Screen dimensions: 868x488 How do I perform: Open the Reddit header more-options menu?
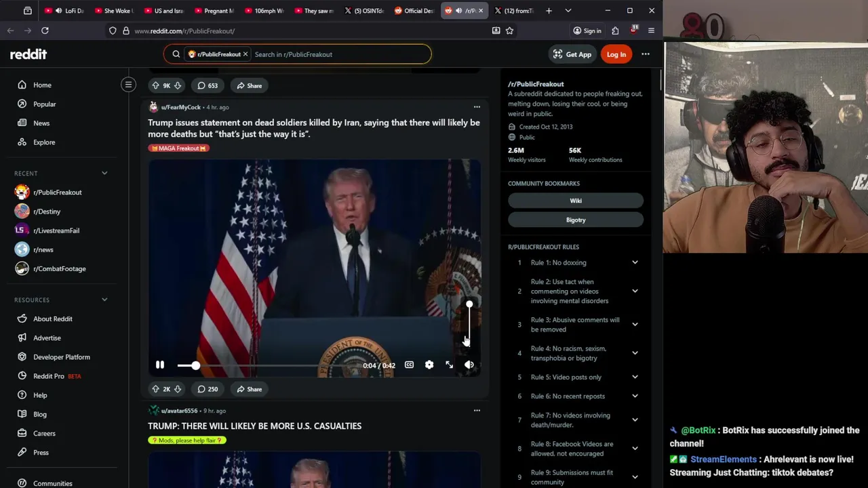[x=646, y=54]
